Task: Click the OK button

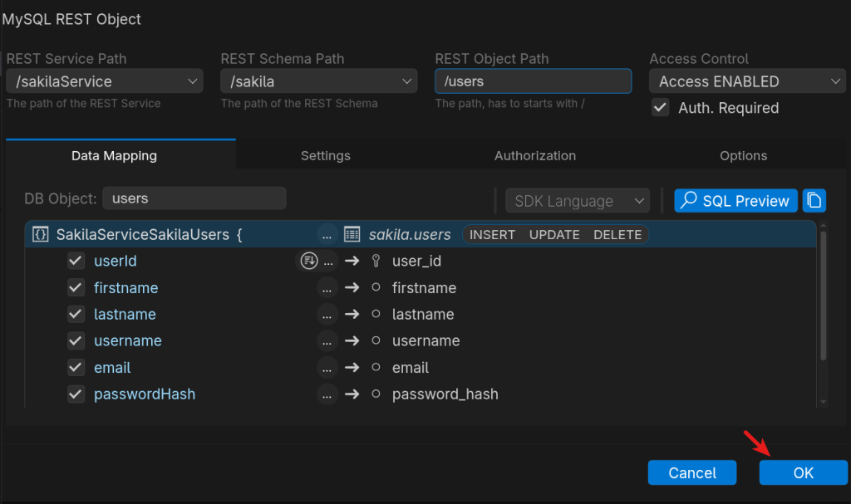Action: point(803,472)
